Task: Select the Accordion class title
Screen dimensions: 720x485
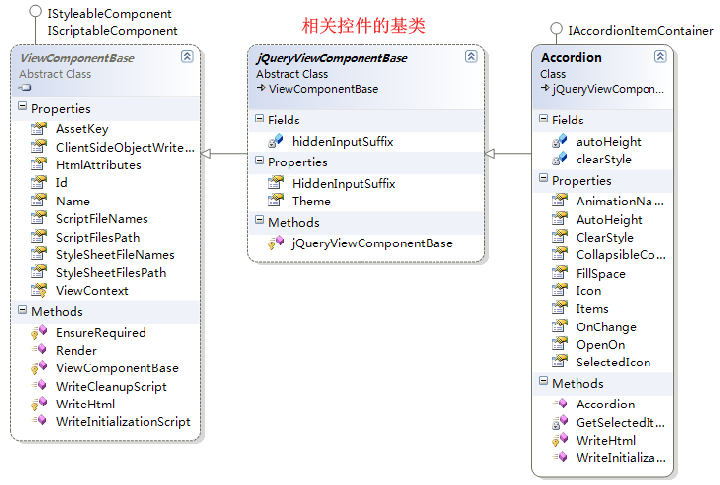Action: click(571, 57)
